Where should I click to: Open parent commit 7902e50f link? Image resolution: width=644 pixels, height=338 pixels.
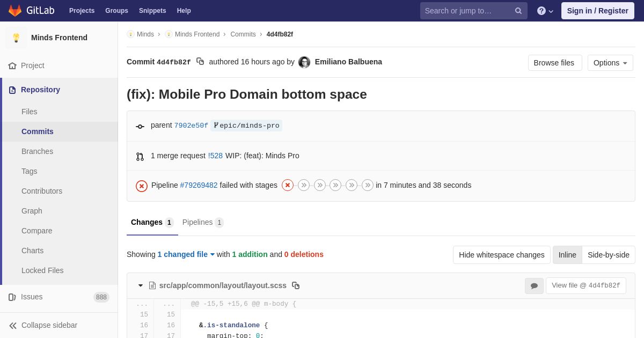191,126
